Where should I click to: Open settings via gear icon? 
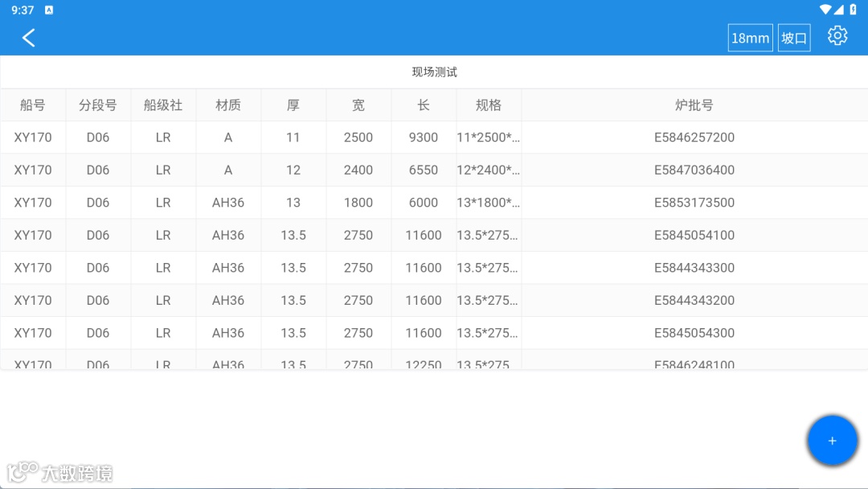pos(837,35)
